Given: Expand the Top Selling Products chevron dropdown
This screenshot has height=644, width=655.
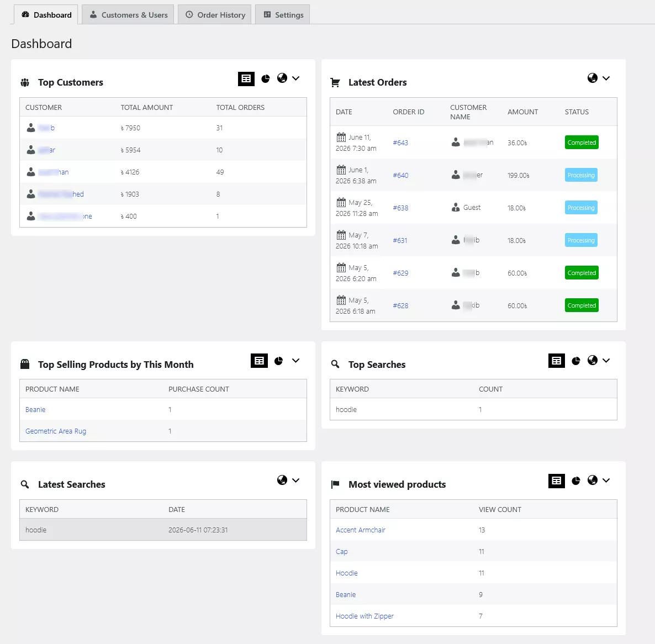Looking at the screenshot, I should point(296,361).
